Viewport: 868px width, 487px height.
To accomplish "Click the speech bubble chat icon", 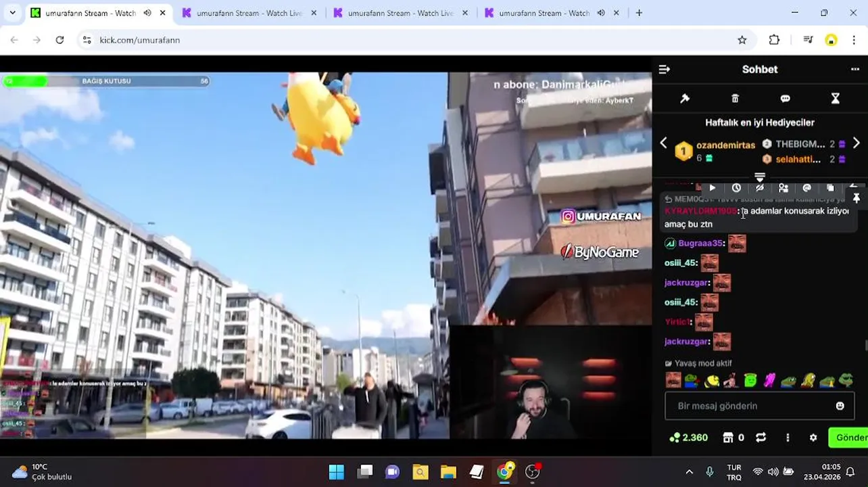I will [785, 99].
